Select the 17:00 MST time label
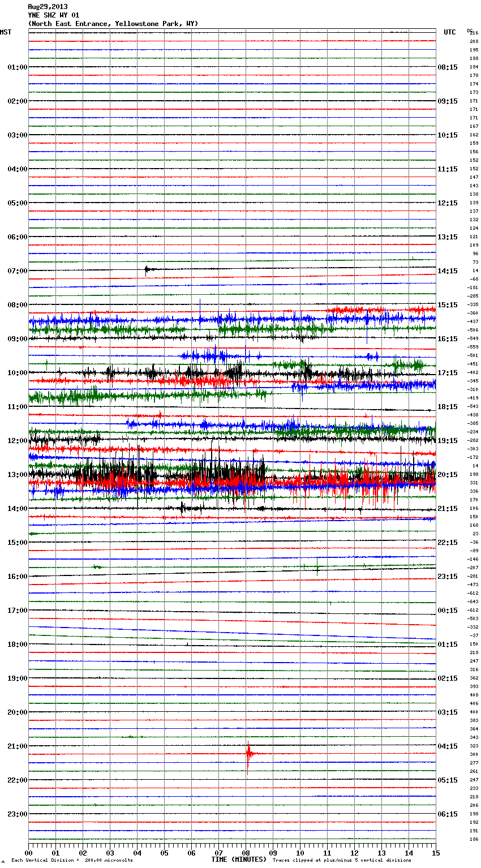 18,611
